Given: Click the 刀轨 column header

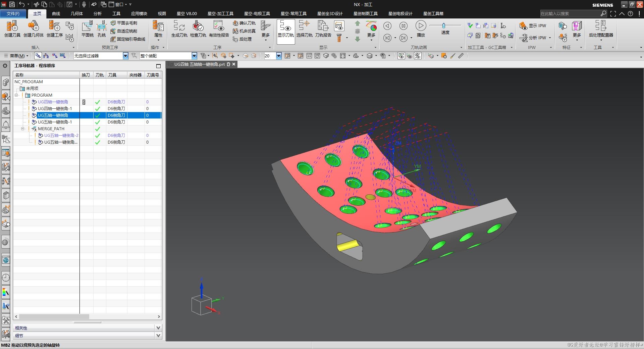Looking at the screenshot, I should 99,75.
